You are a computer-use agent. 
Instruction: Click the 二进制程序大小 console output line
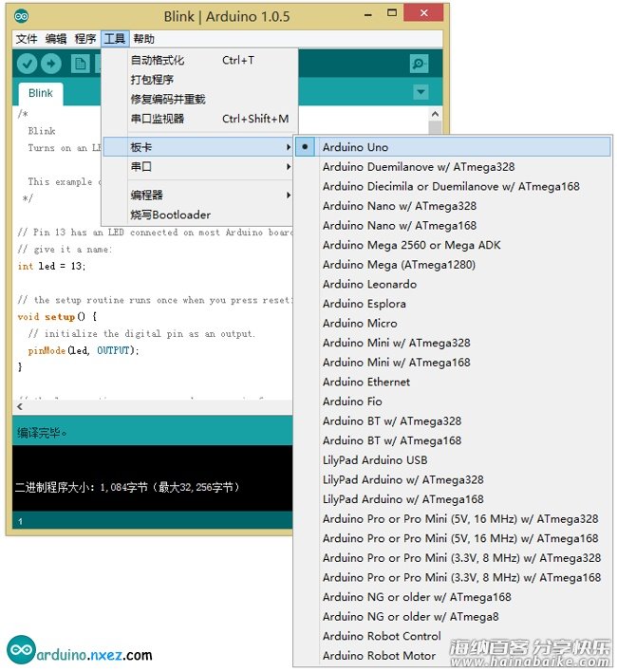click(x=127, y=487)
